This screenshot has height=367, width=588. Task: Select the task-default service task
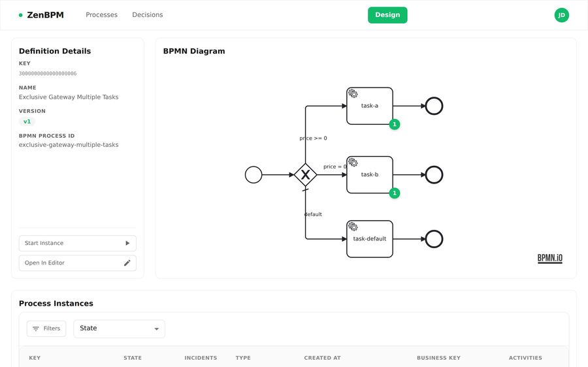pyautogui.click(x=370, y=239)
